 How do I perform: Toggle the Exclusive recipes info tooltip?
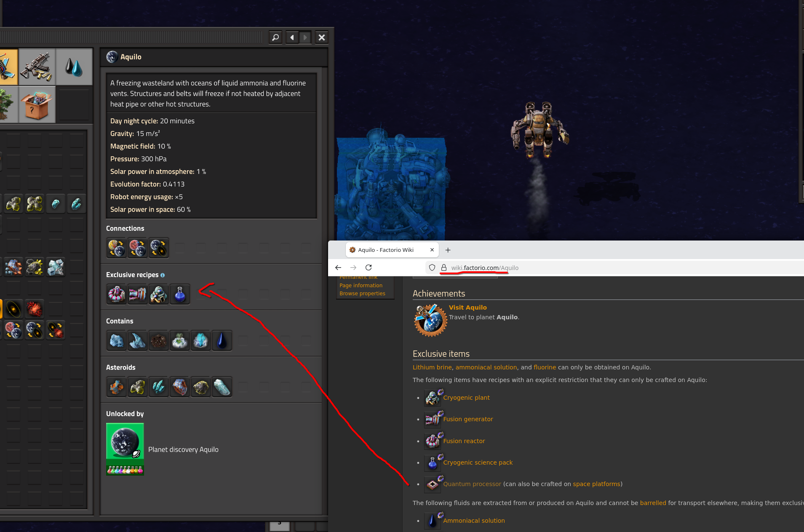coord(163,275)
